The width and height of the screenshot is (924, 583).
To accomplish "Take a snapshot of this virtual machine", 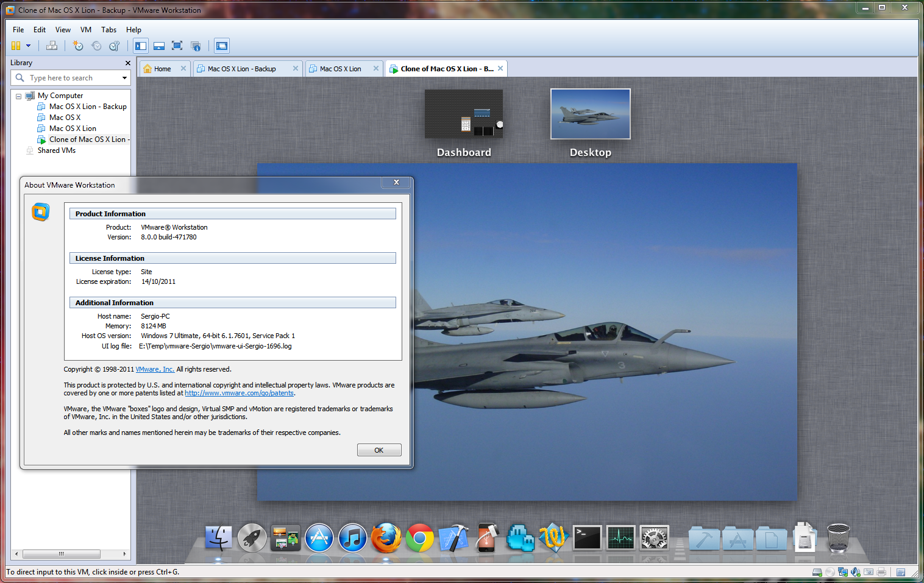I will click(77, 46).
